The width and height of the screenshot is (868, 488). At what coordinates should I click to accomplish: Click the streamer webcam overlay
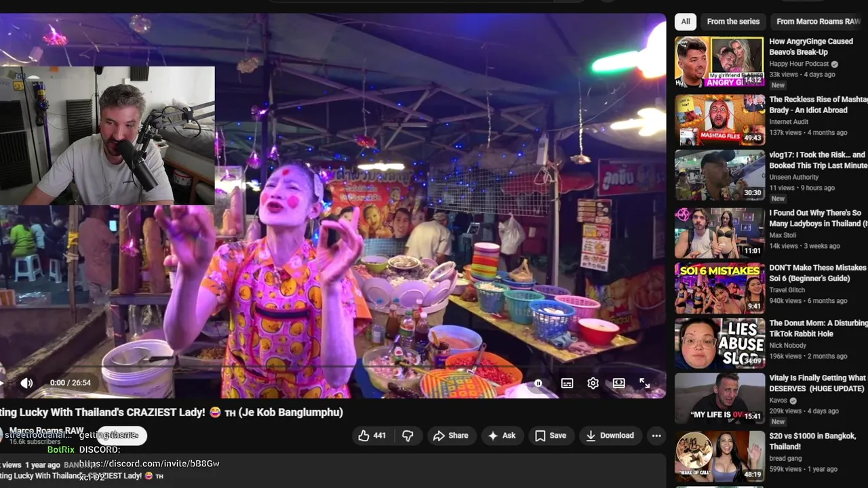coord(107,135)
